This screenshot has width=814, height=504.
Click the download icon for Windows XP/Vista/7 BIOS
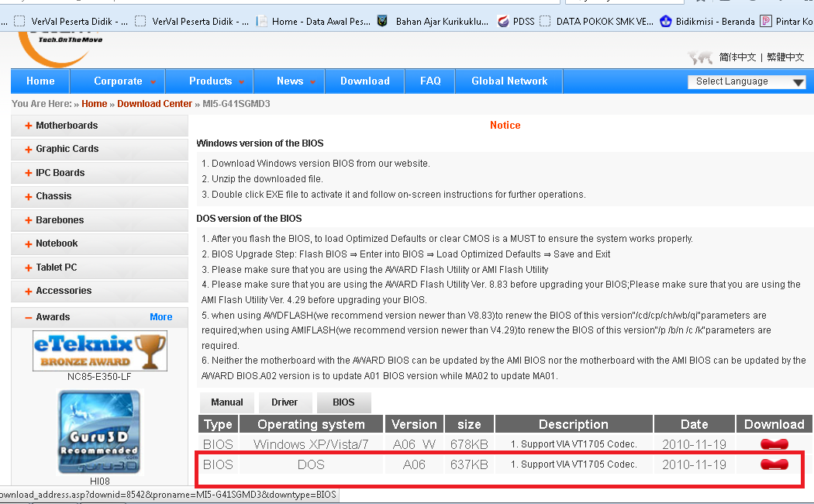(x=774, y=444)
